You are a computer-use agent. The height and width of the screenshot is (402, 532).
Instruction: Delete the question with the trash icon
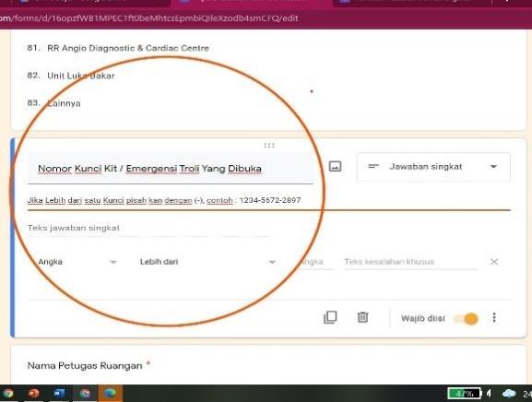(362, 317)
